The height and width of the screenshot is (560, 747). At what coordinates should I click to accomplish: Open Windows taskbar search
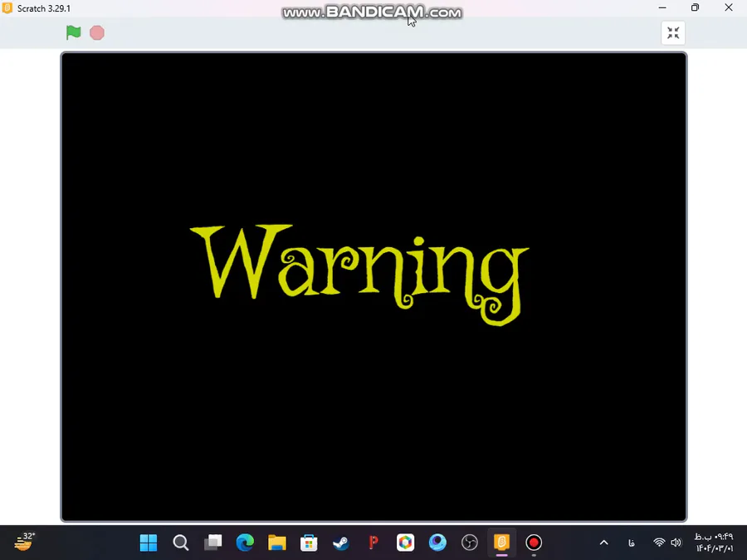[181, 543]
